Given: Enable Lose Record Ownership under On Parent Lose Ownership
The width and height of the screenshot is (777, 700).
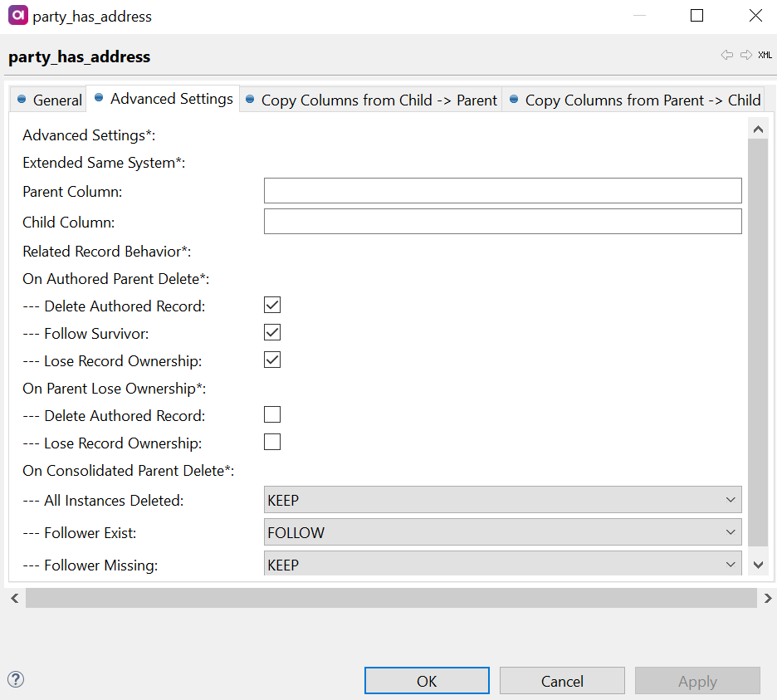Looking at the screenshot, I should coord(271,442).
